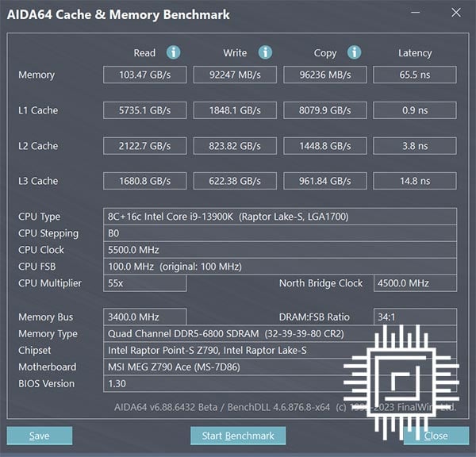Select the L1 Cache Write value 1848.1 GB/s
Screen dimensions: 476x457
(235, 110)
